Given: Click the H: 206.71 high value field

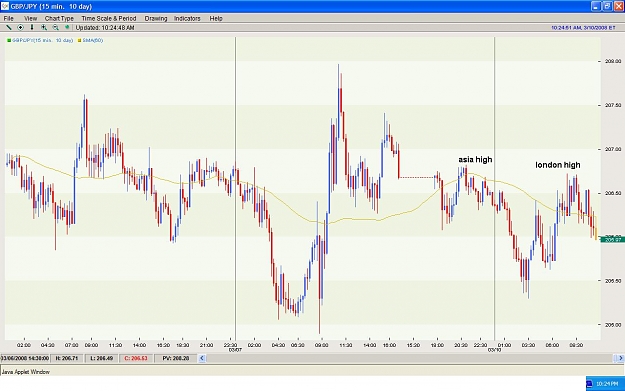Looking at the screenshot, I should tap(67, 358).
